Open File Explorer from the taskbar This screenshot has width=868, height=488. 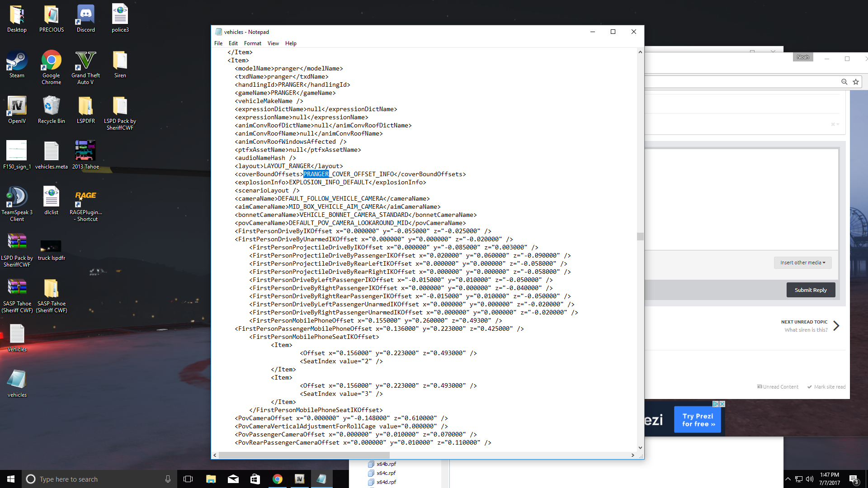[211, 479]
